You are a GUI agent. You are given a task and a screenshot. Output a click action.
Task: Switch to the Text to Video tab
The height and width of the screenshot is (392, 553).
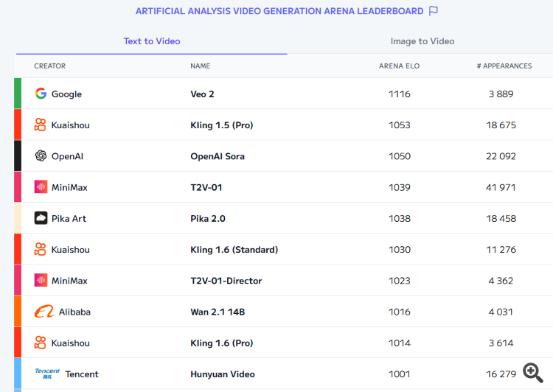[152, 41]
